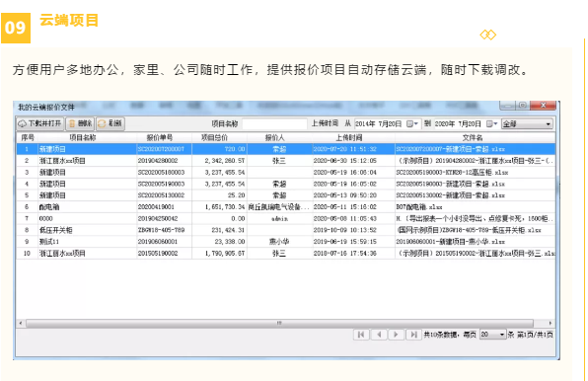Select quote number SC202005190003 in row 4
Screen dimensions: 588x381
point(161,185)
